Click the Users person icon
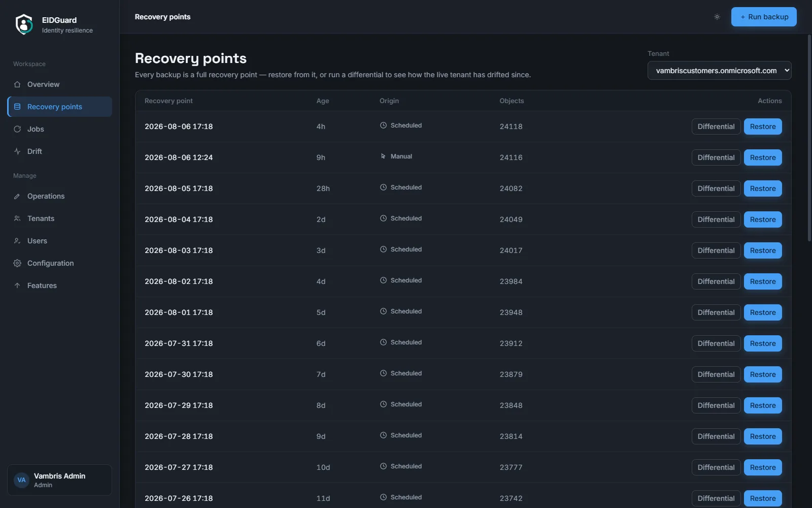 coord(17,241)
